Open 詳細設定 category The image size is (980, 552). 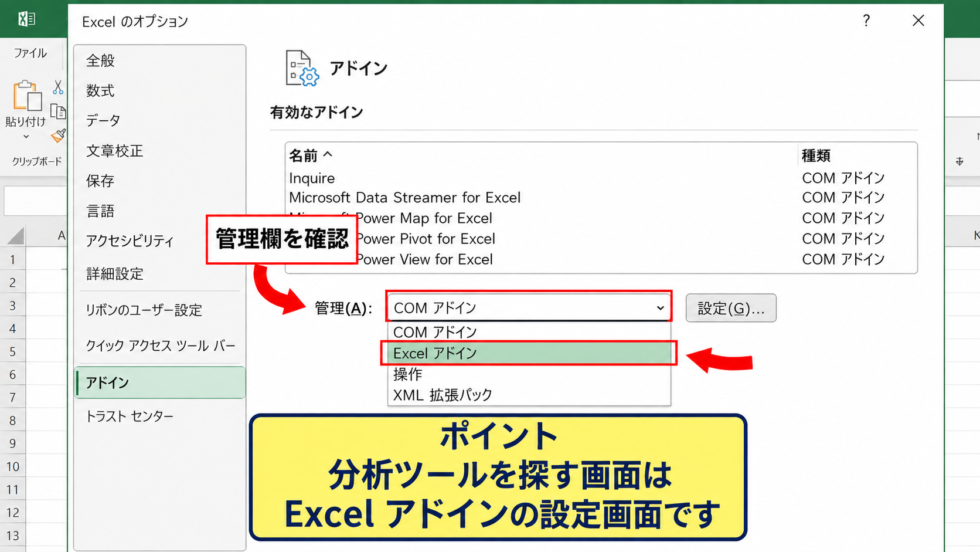[159, 274]
